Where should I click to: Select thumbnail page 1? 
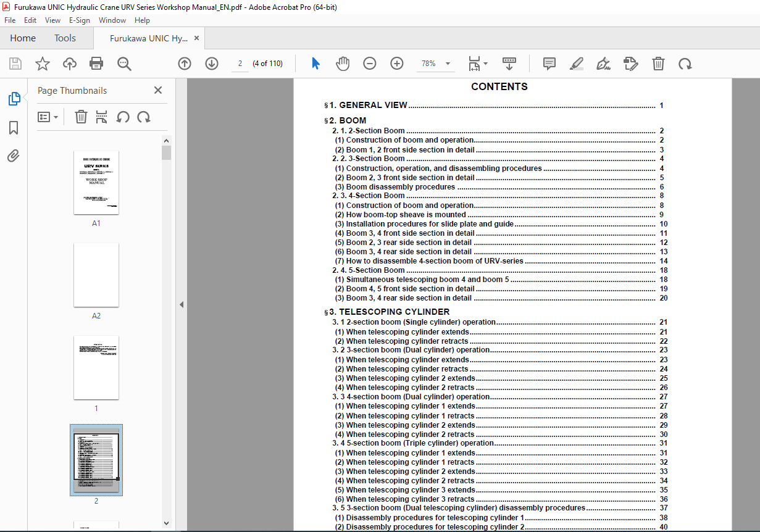pyautogui.click(x=96, y=367)
